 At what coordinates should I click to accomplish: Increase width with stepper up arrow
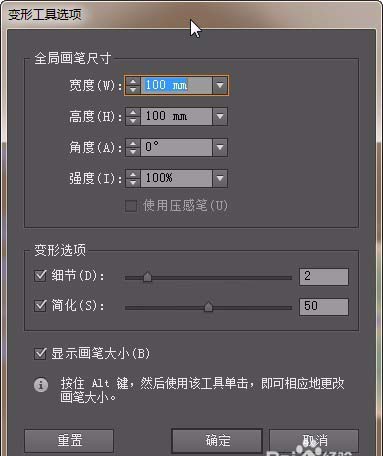(x=133, y=82)
